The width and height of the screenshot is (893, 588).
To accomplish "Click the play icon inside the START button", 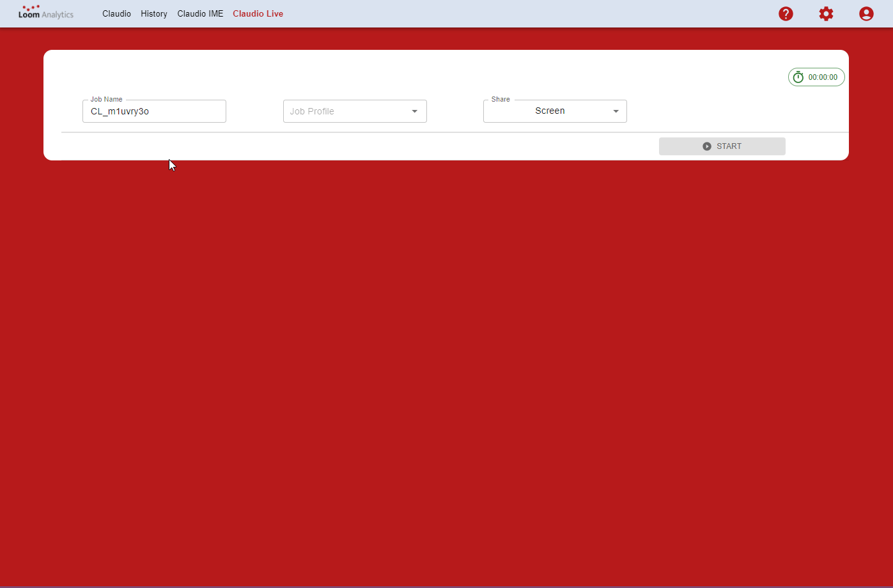I will pos(706,146).
